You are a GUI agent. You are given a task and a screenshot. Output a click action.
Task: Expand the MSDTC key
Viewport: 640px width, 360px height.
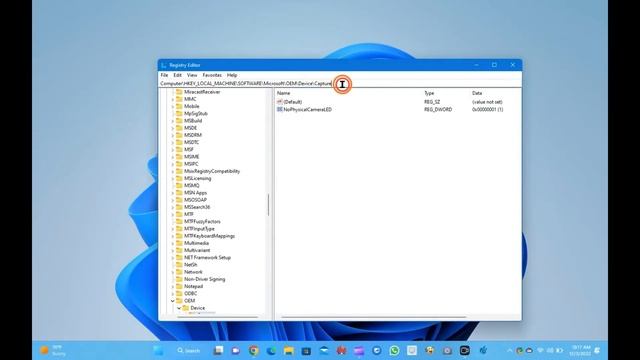(x=173, y=142)
